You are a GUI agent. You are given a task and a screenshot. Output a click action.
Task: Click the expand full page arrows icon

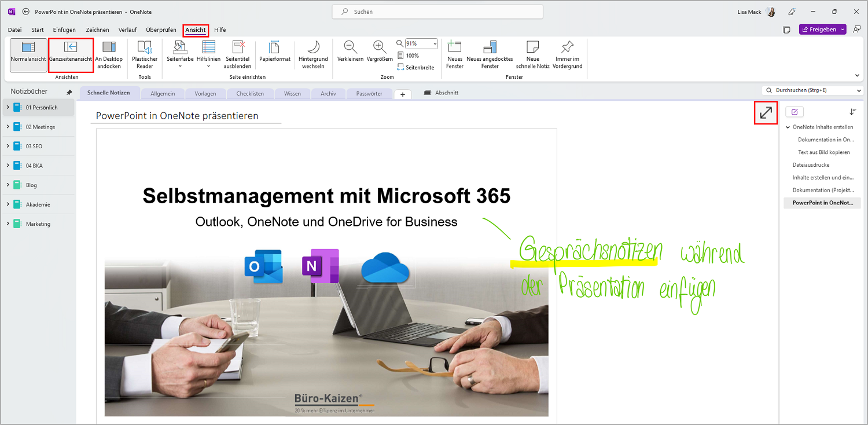pos(766,113)
